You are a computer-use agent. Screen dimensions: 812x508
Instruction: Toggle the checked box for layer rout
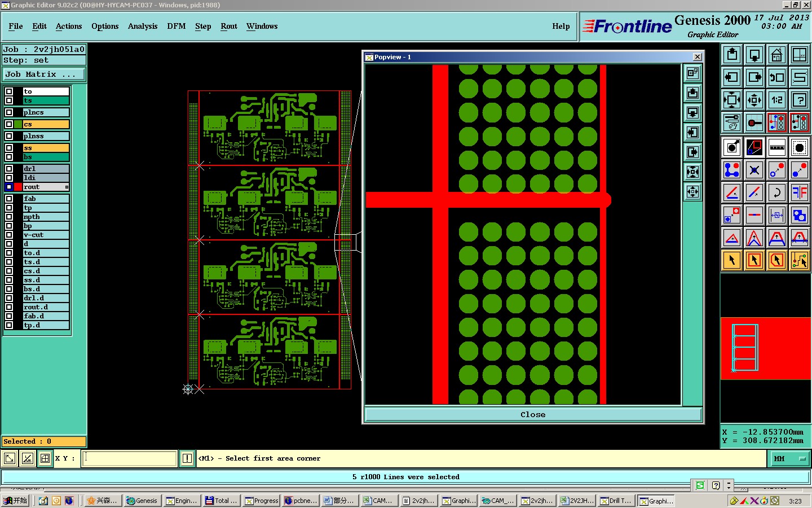pyautogui.click(x=9, y=187)
